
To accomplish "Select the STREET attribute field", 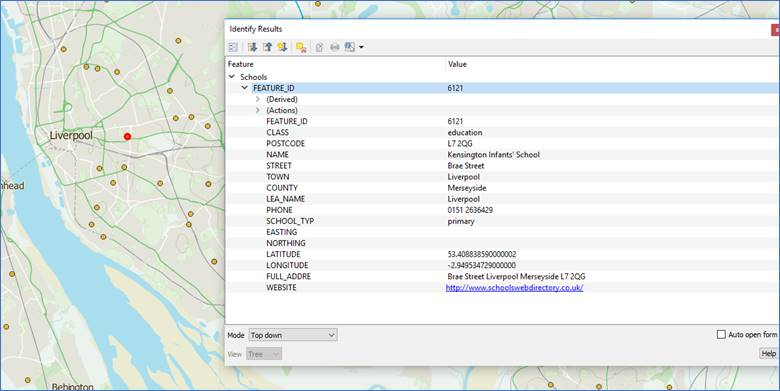I will tap(279, 166).
